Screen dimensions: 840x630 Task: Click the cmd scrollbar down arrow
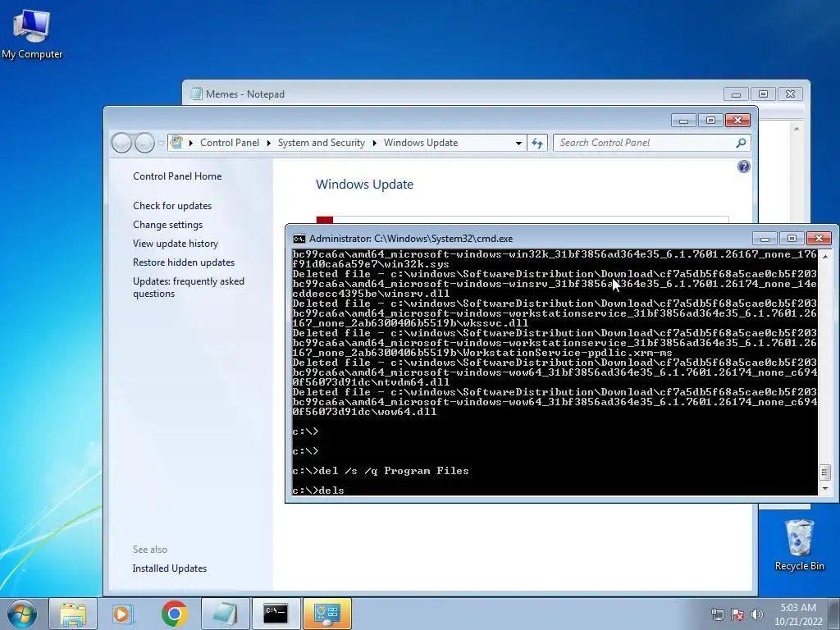[x=825, y=489]
